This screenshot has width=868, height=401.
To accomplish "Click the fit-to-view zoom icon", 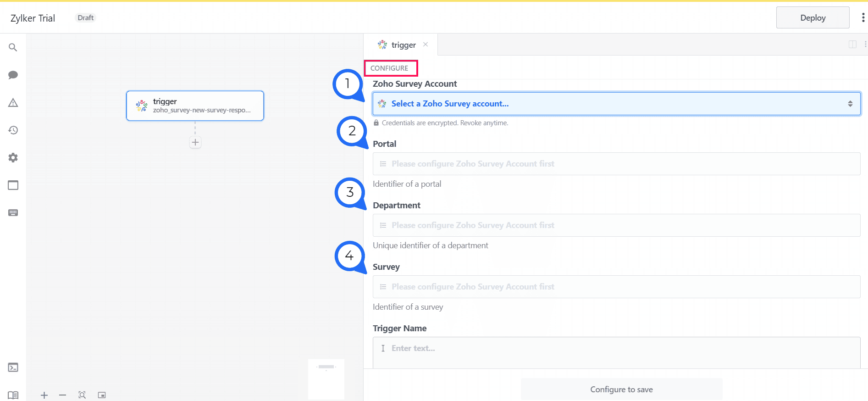I will click(82, 395).
